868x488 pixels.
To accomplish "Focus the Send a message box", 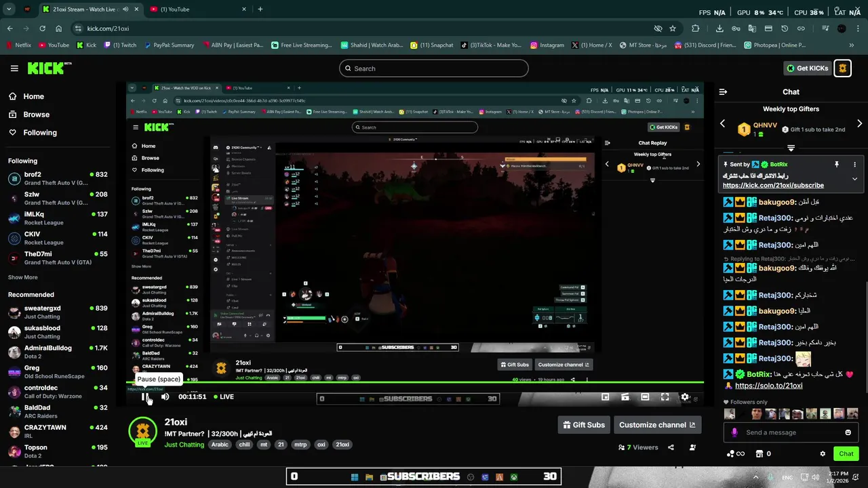I will click(790, 432).
